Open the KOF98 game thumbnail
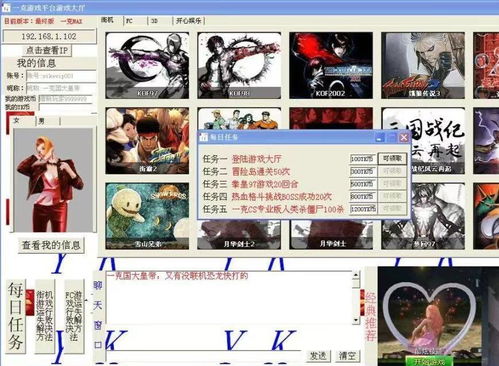 (239, 65)
